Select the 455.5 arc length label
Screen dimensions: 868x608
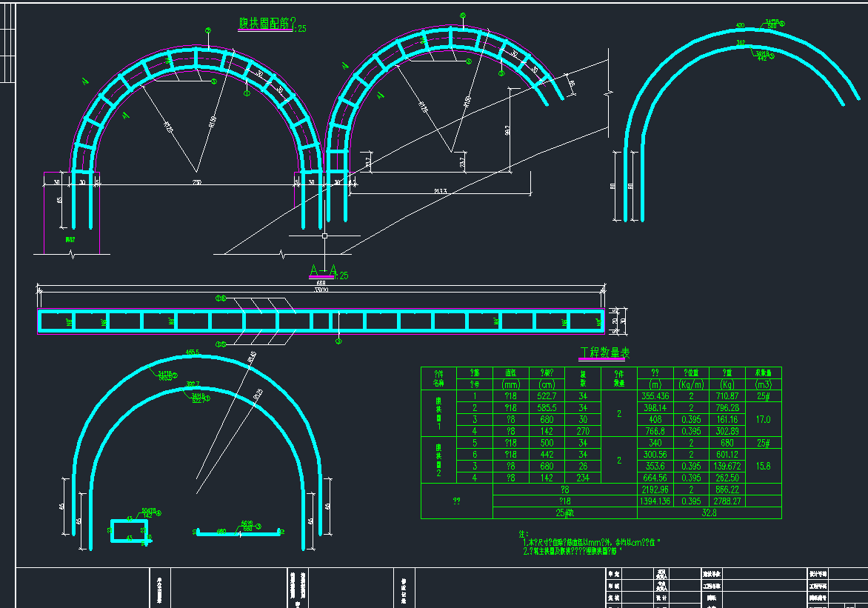coord(193,352)
